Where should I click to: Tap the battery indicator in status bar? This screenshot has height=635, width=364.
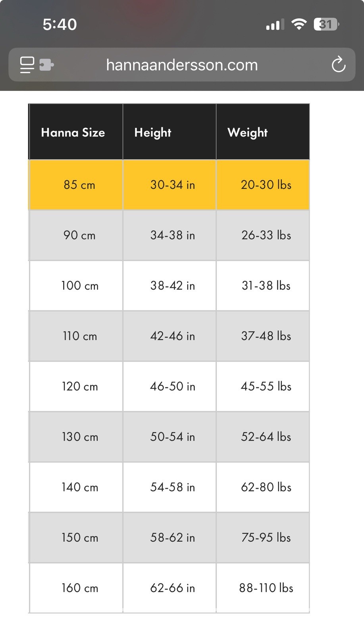pos(327,24)
